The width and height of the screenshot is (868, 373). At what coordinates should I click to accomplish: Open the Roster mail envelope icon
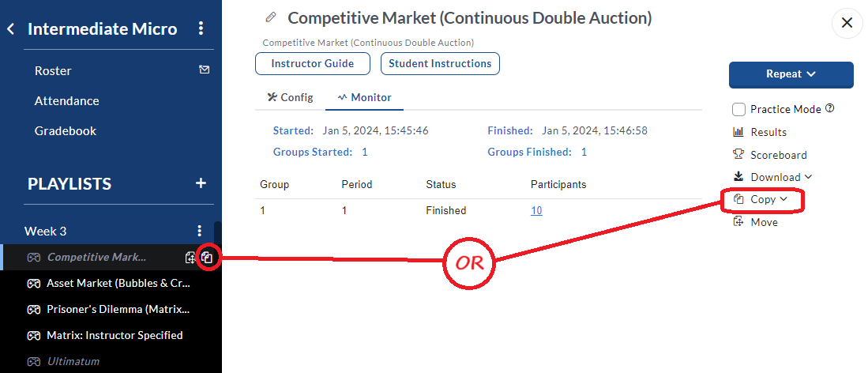(205, 70)
